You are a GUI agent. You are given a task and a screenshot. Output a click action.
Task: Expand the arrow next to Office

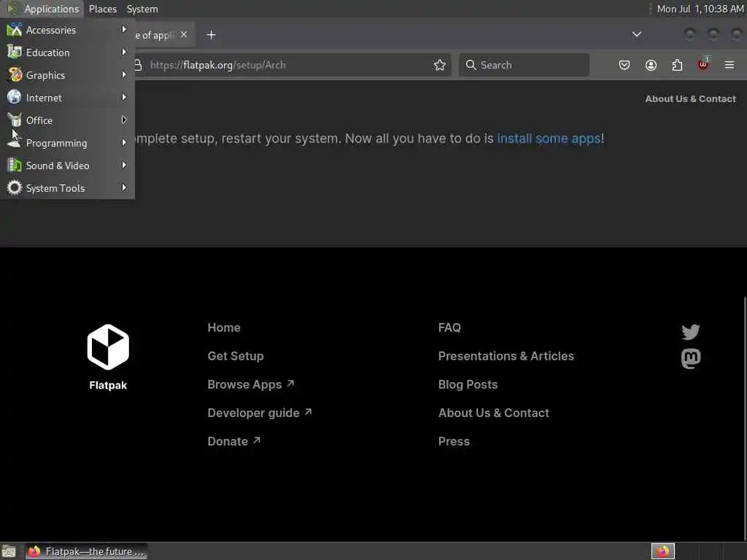point(124,120)
